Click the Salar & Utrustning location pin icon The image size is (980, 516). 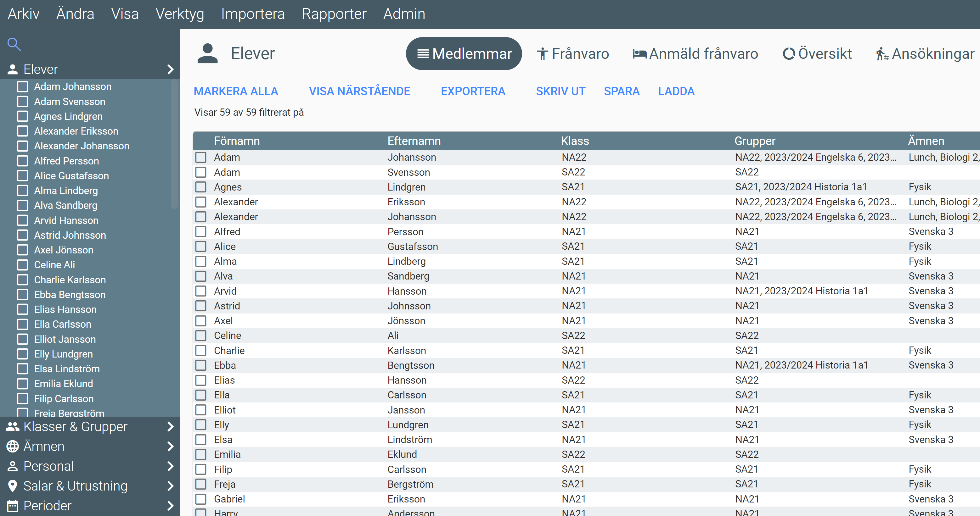point(13,486)
